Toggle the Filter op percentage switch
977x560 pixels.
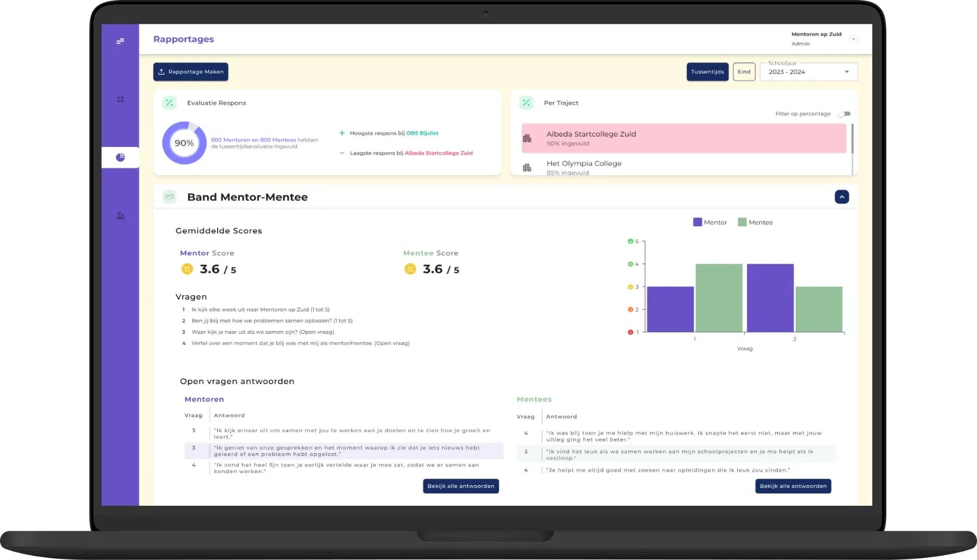844,114
